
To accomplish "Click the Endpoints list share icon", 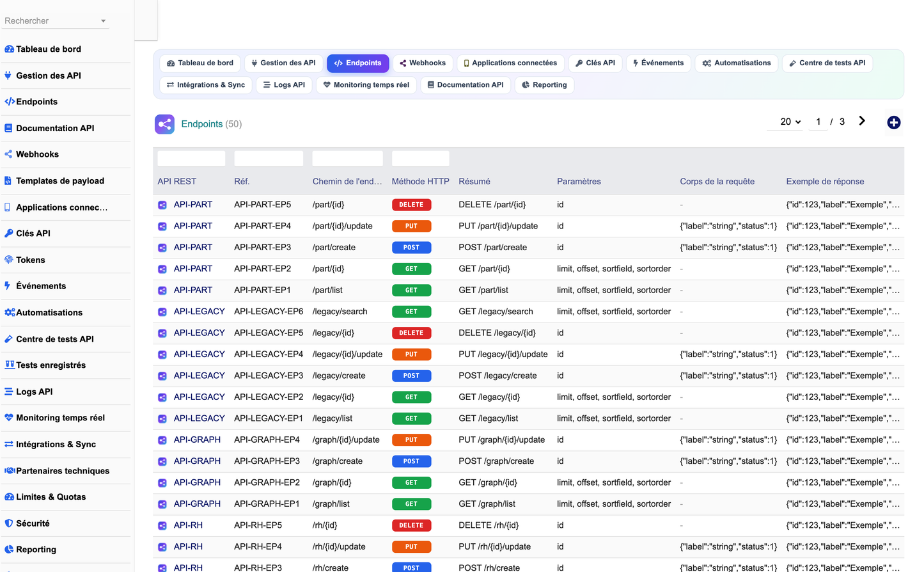I will [164, 124].
